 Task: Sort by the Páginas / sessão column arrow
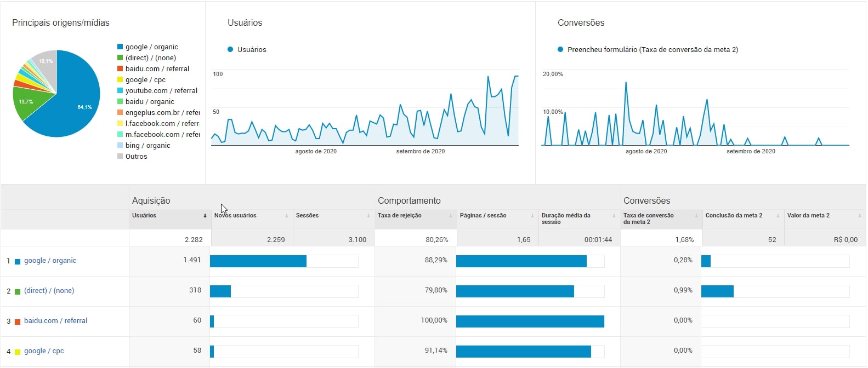[x=532, y=216]
